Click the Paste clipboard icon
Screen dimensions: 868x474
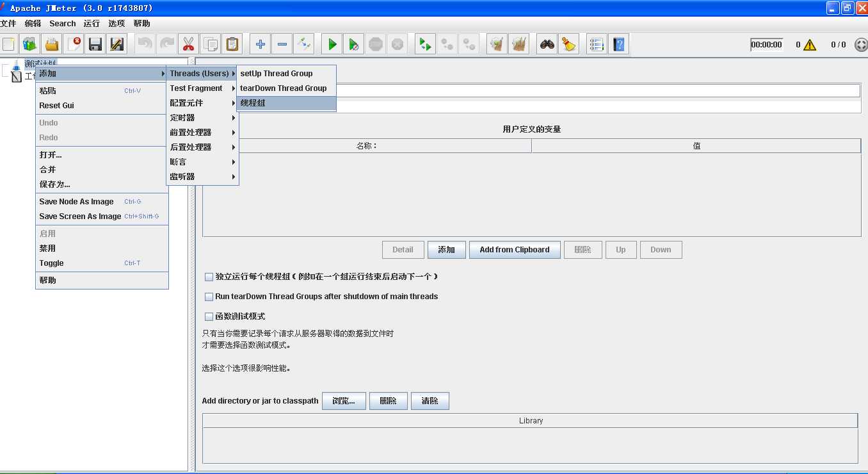pos(232,44)
